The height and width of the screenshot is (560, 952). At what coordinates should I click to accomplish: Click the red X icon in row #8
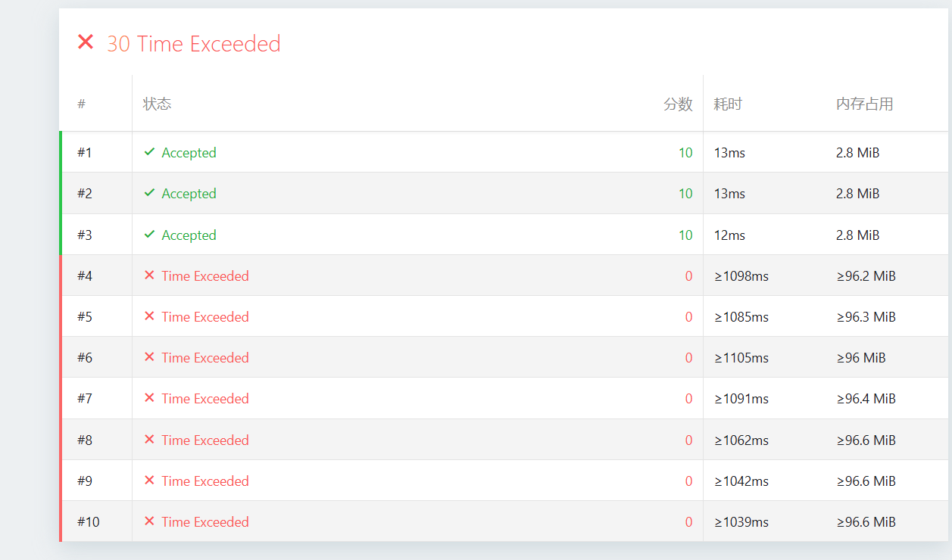(149, 440)
